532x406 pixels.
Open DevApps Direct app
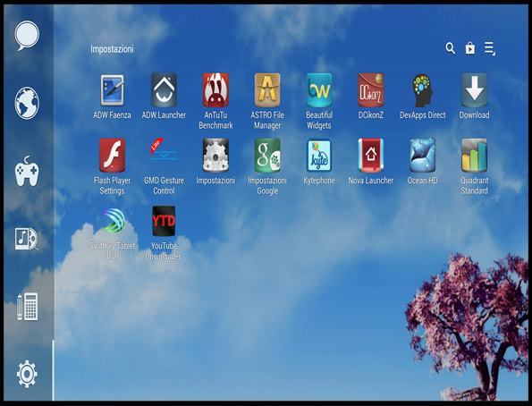point(422,90)
